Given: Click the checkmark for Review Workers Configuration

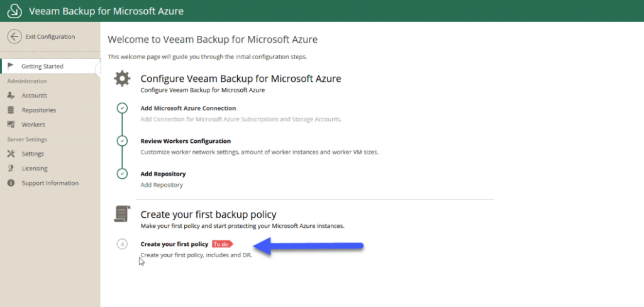Looking at the screenshot, I should (122, 141).
